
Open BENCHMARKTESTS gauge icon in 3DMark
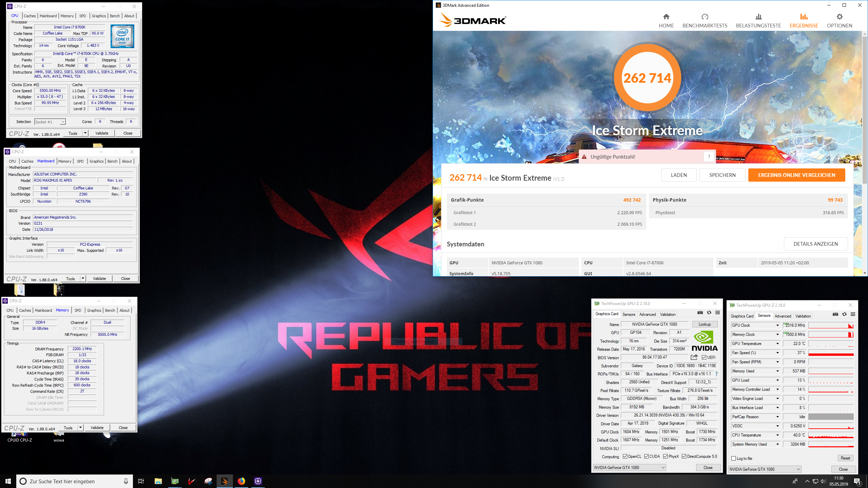pos(705,17)
